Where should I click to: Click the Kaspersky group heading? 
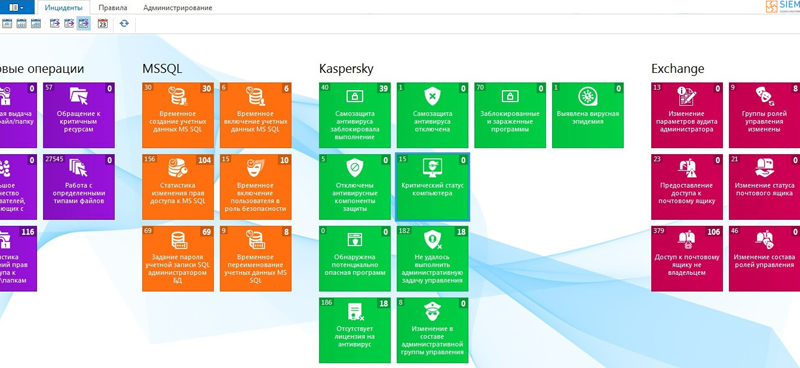point(346,69)
